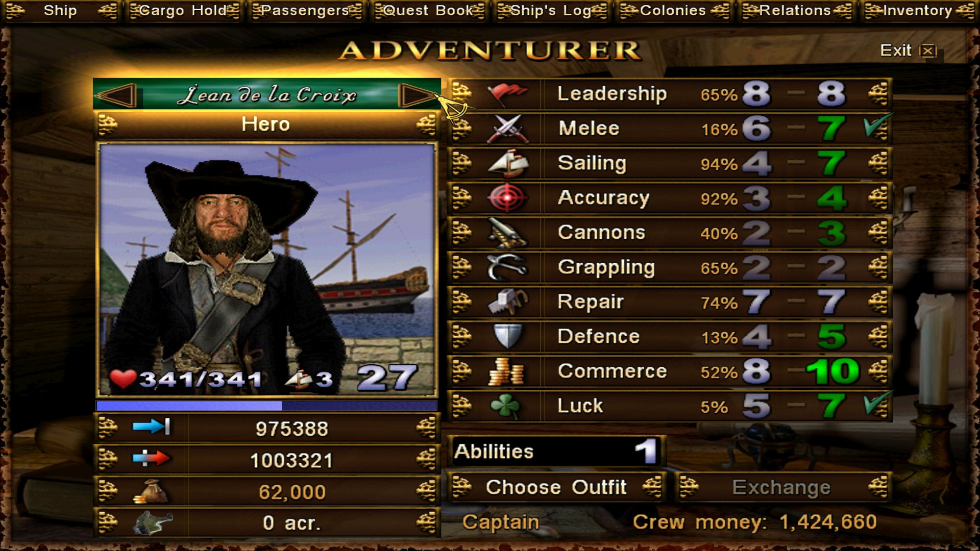Toggle the green checkmark on Luck
The height and width of the screenshot is (551, 980).
[877, 405]
